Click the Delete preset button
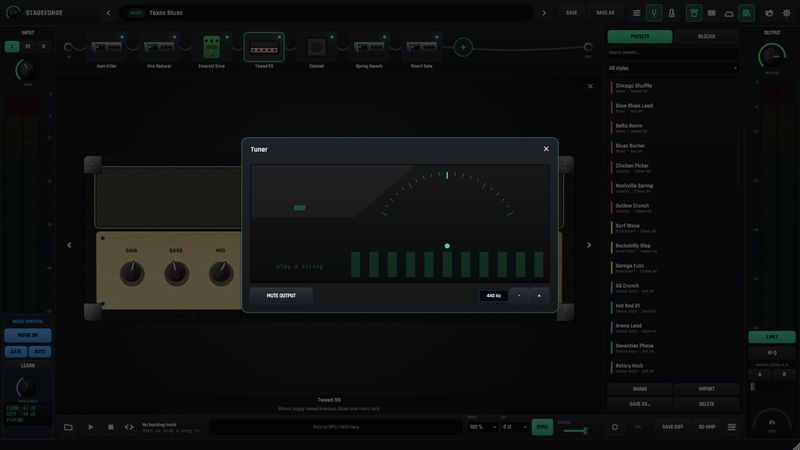Image resolution: width=800 pixels, height=450 pixels. (706, 404)
